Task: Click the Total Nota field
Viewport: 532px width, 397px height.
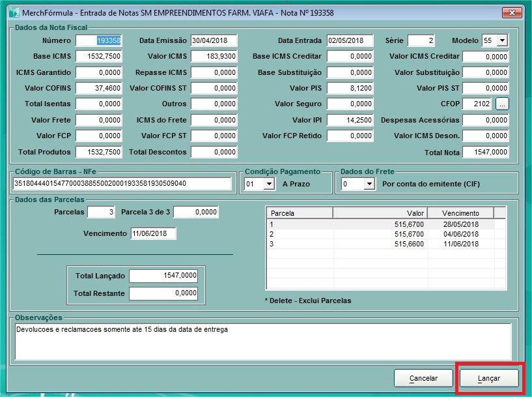Action: [485, 153]
